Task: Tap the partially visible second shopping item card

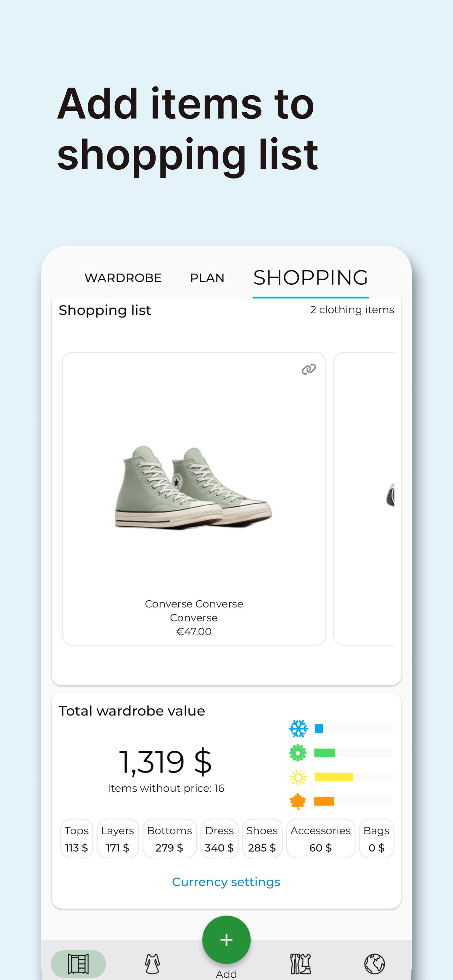Action: tap(364, 498)
